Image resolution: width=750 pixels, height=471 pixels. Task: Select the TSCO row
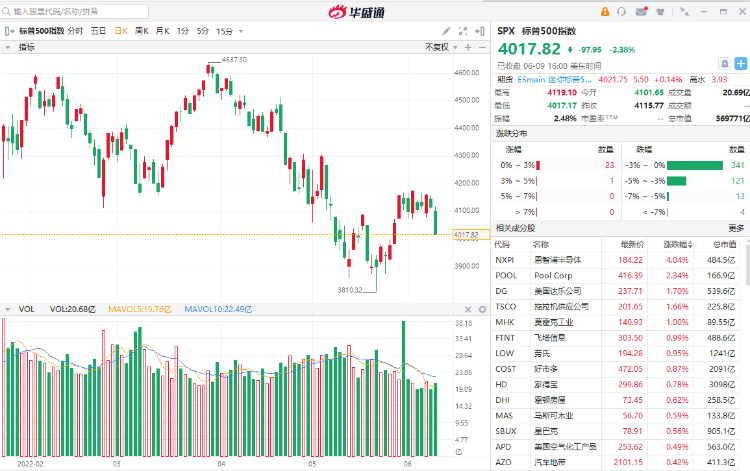pyautogui.click(x=617, y=307)
